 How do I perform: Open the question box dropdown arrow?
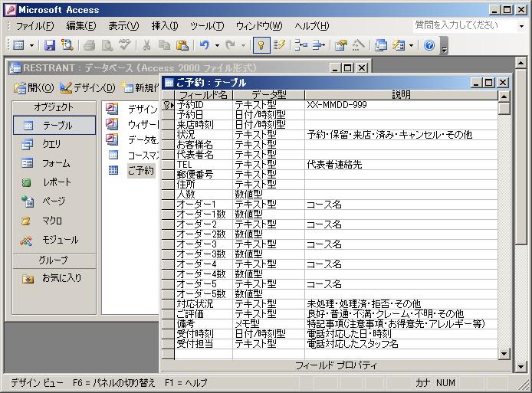[521, 26]
